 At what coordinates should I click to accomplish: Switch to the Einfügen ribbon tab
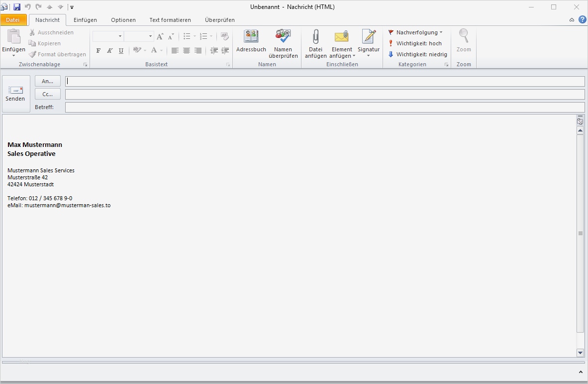85,20
